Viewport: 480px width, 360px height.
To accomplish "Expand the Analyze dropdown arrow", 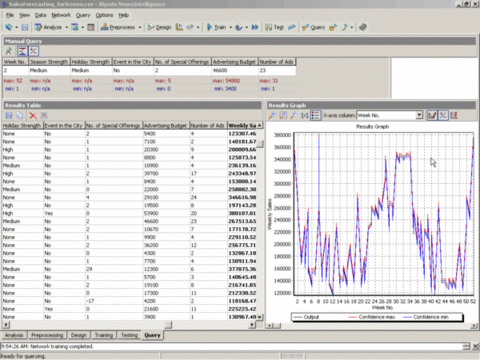I will click(x=67, y=27).
